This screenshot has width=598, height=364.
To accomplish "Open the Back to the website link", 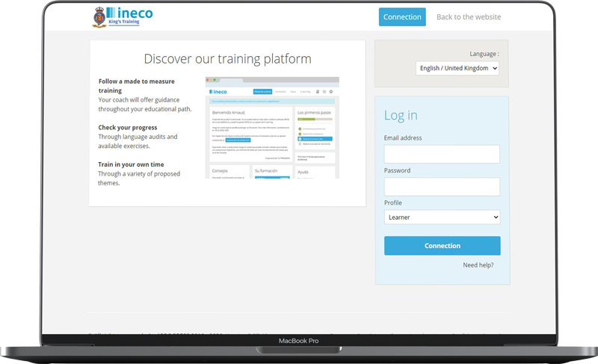I will tap(469, 17).
